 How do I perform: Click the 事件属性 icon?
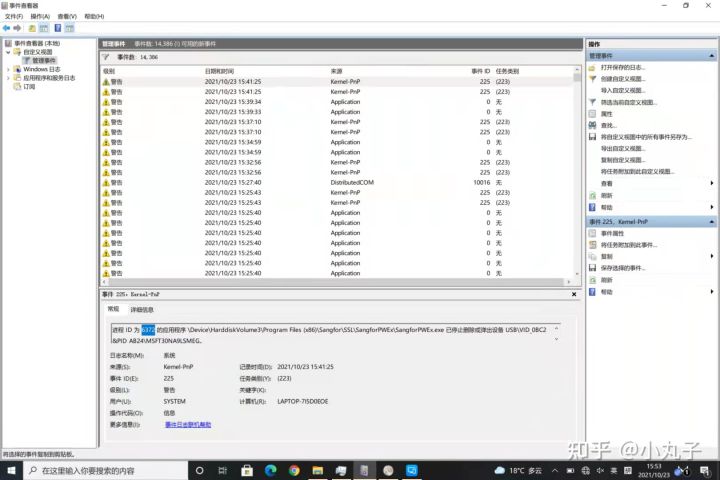pyautogui.click(x=592, y=233)
